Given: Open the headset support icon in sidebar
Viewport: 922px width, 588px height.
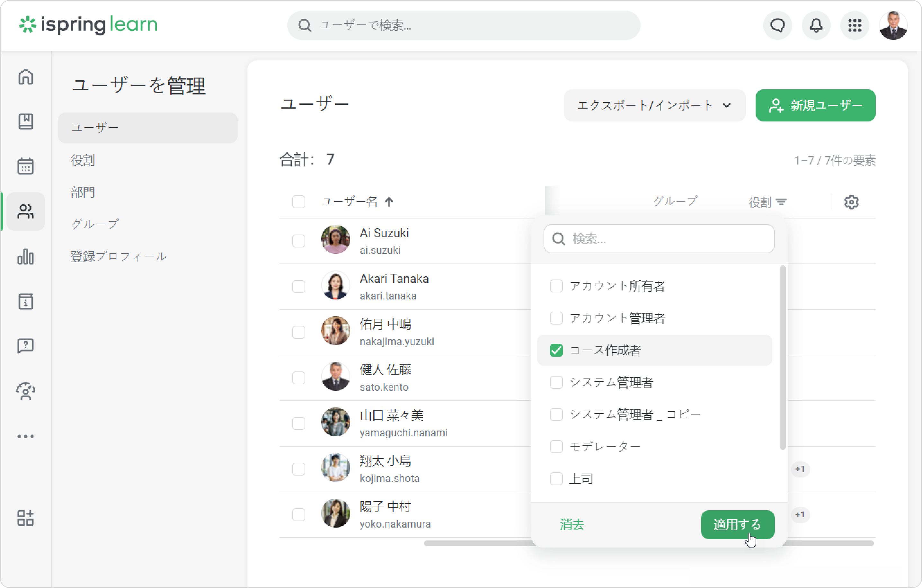Looking at the screenshot, I should point(26,391).
